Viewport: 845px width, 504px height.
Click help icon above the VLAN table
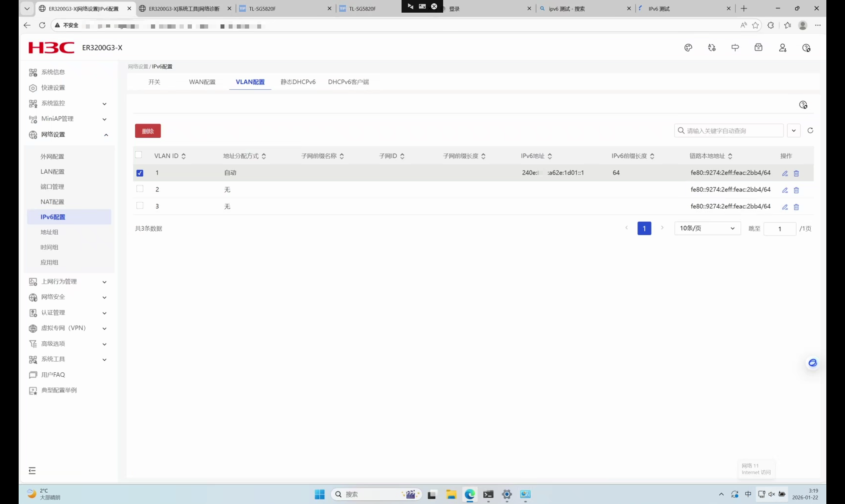click(x=803, y=105)
